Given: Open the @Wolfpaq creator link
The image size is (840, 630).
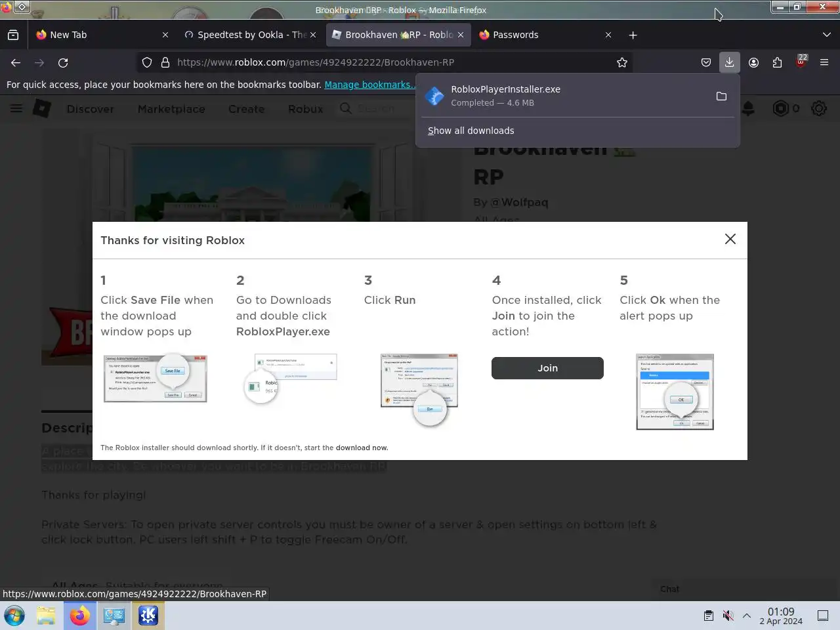Looking at the screenshot, I should pos(519,202).
